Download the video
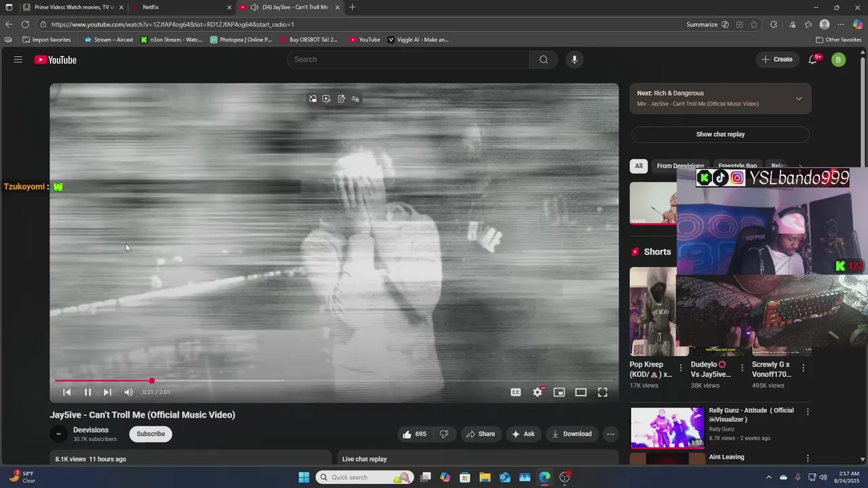This screenshot has width=868, height=488. [572, 434]
